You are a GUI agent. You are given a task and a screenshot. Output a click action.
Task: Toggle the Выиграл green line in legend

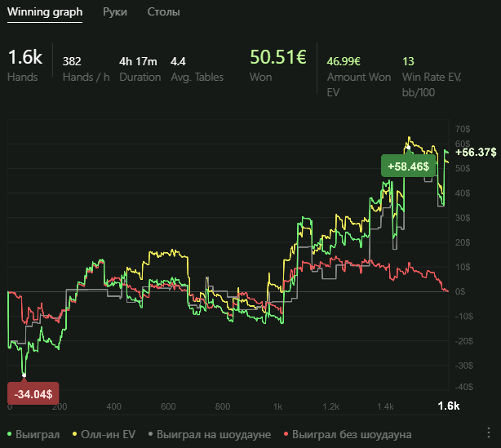click(x=33, y=435)
